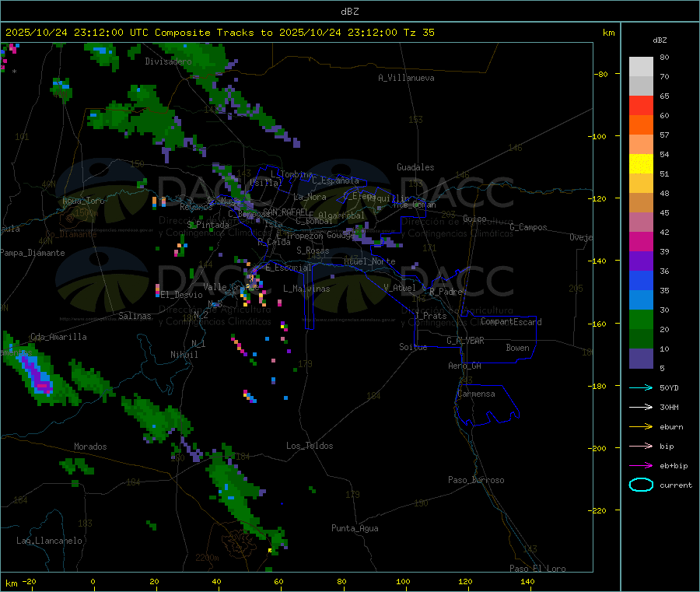Click the 'Paso_Barroso' map label
Viewport: 700px width, 592px height.
pos(476,480)
